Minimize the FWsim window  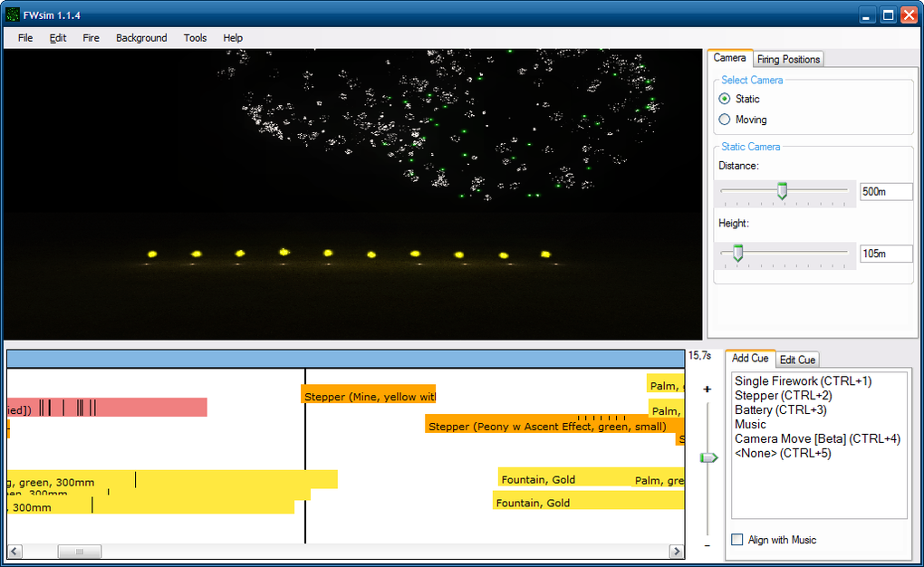[x=866, y=15]
